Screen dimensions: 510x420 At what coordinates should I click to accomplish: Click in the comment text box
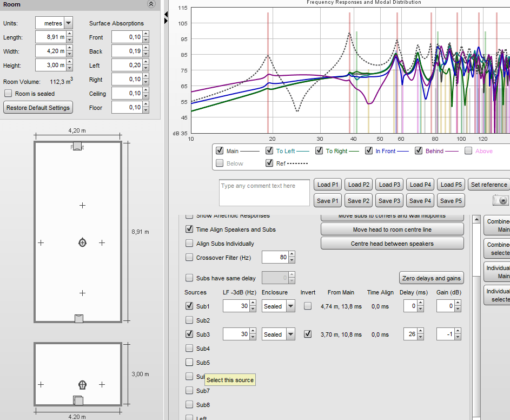point(264,193)
